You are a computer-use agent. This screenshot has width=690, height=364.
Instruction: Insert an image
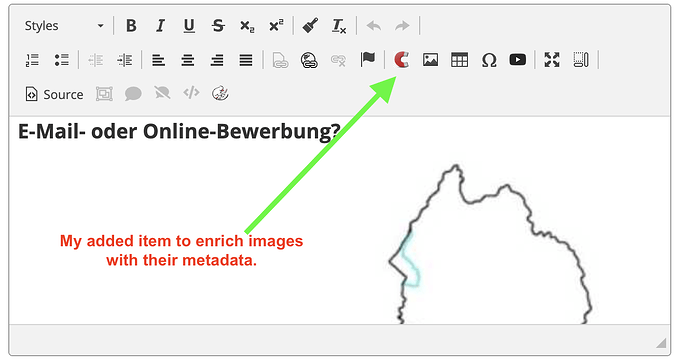point(430,60)
